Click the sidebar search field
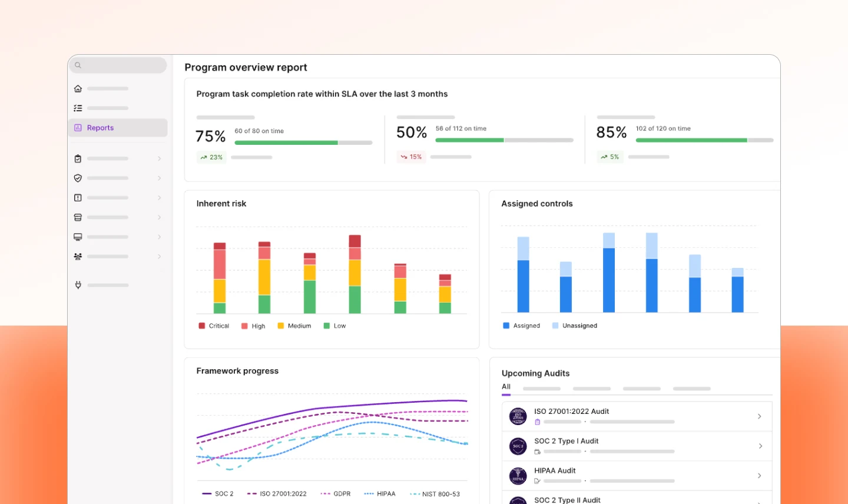848x504 pixels. (x=118, y=65)
